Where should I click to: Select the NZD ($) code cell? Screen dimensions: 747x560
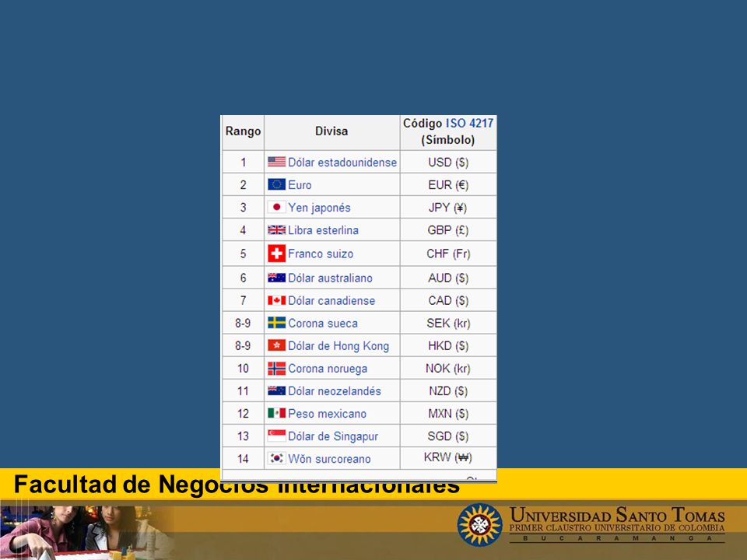(448, 391)
